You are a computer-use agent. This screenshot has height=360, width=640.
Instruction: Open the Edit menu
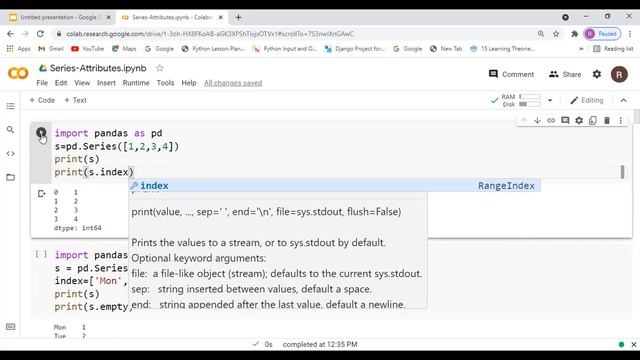pos(61,83)
